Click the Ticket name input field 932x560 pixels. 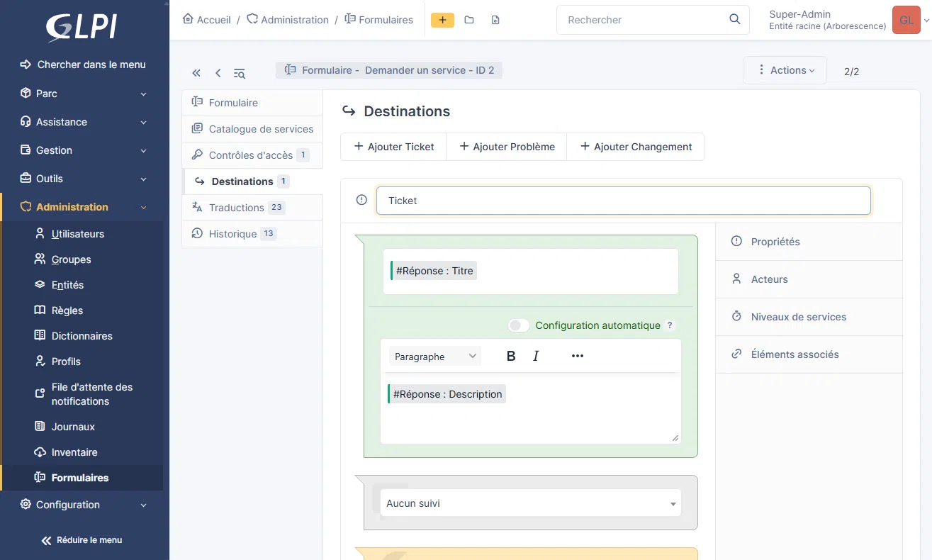623,201
